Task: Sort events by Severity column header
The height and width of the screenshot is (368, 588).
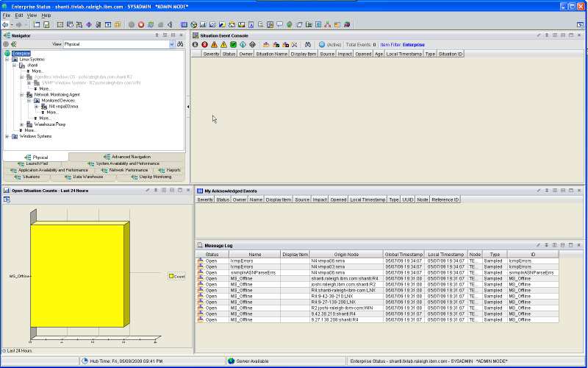Action: [211, 54]
